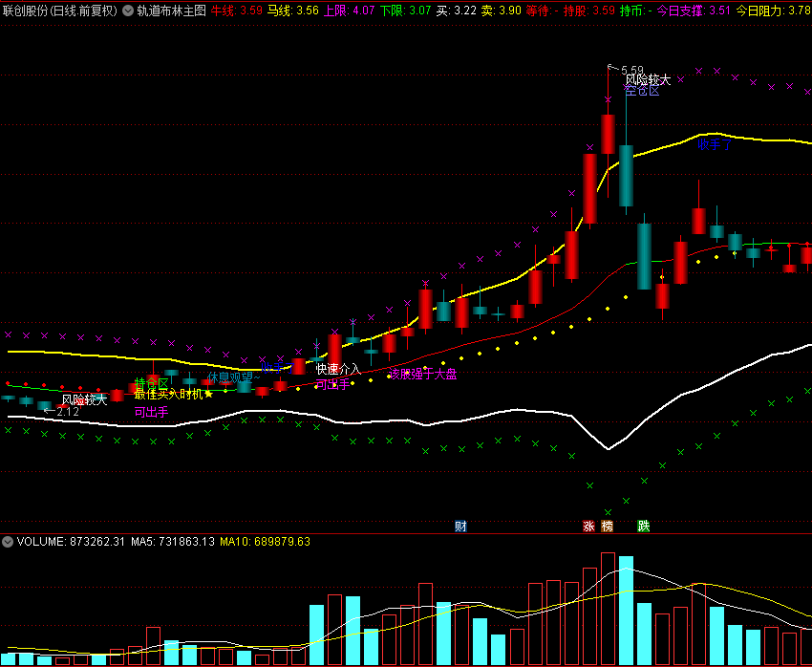Click the 风险较大 label near 2.12 low

[84, 399]
